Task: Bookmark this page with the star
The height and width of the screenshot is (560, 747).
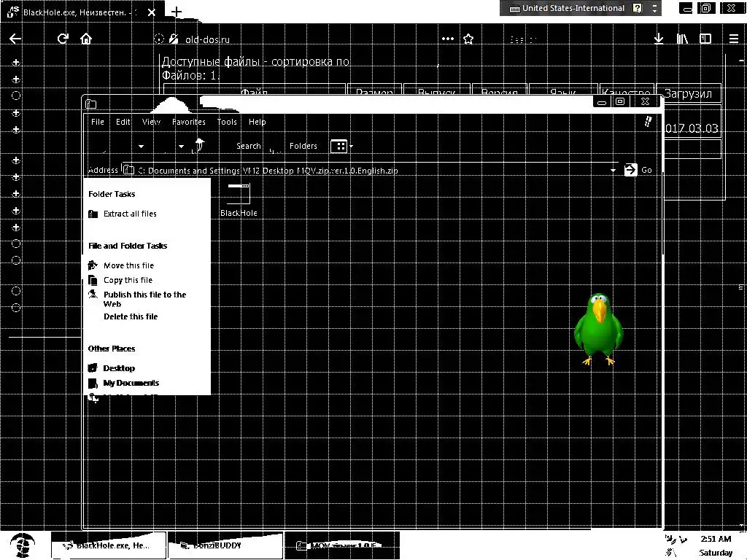Action: pyautogui.click(x=468, y=39)
